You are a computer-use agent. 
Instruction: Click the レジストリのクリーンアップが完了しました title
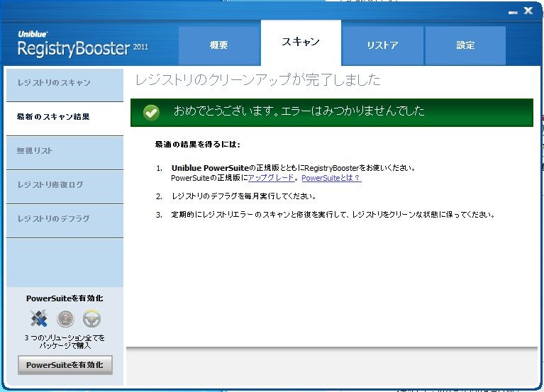[x=257, y=79]
